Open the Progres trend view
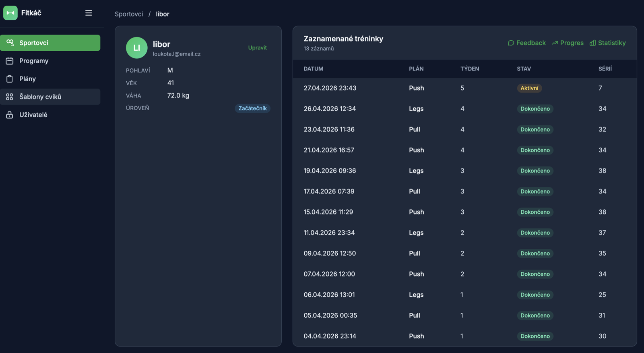This screenshot has height=353, width=644. click(x=568, y=43)
